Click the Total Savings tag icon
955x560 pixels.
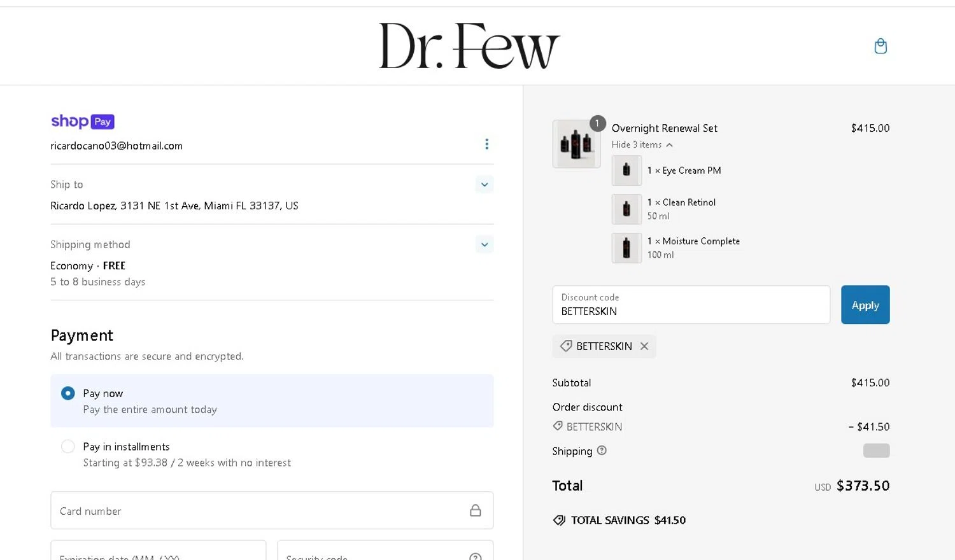click(x=559, y=520)
